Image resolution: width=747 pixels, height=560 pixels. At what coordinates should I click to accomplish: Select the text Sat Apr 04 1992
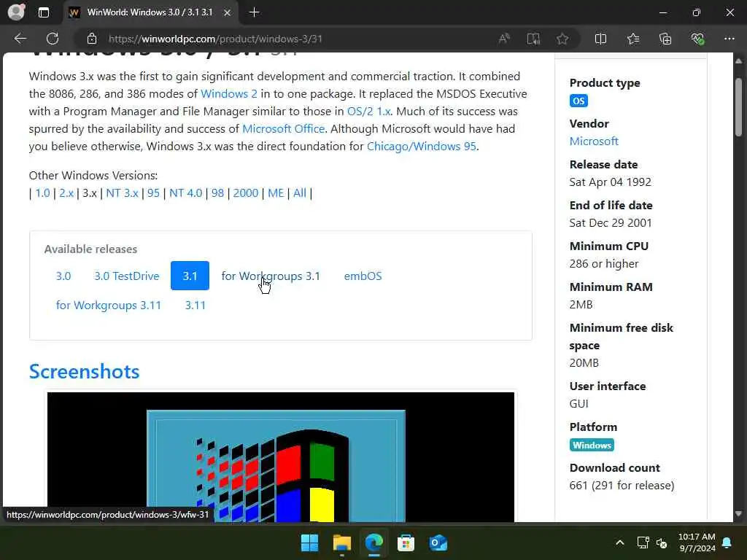pos(611,182)
